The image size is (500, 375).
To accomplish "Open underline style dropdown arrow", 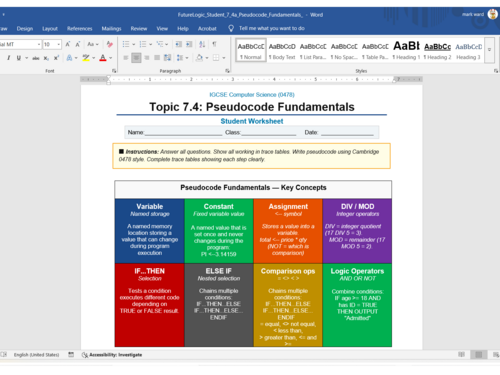I will pos(26,58).
